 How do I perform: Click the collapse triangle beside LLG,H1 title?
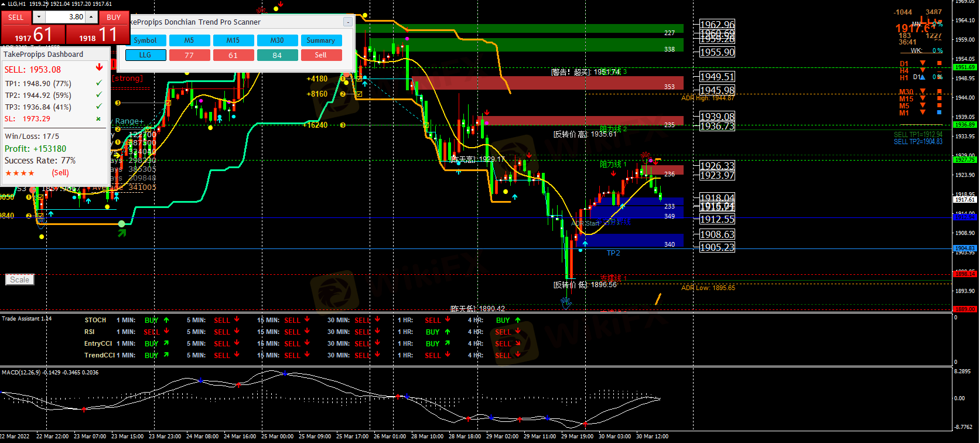(x=4, y=4)
